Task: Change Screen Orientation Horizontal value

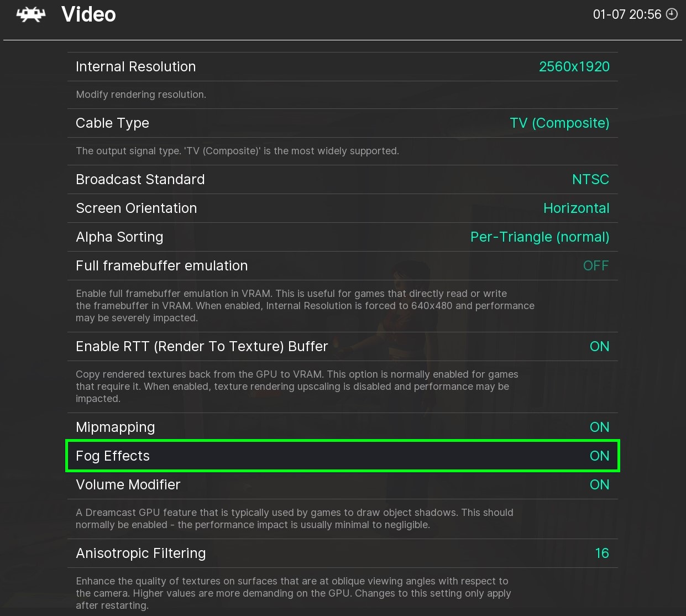Action: [576, 208]
